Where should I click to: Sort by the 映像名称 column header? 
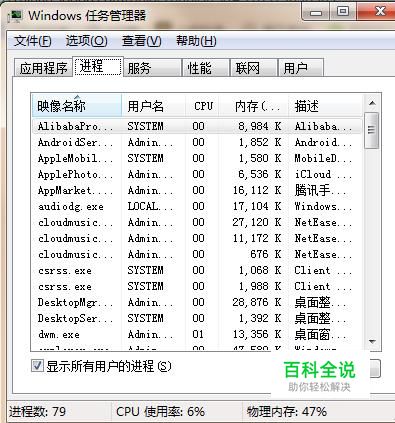coord(77,106)
